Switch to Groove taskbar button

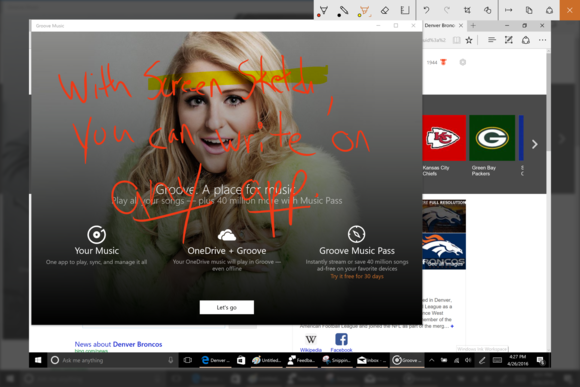(407, 360)
